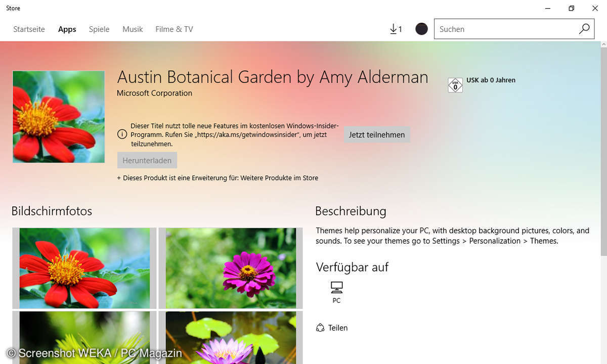Go to the Startseite tab
The image size is (607, 364).
[x=29, y=29]
